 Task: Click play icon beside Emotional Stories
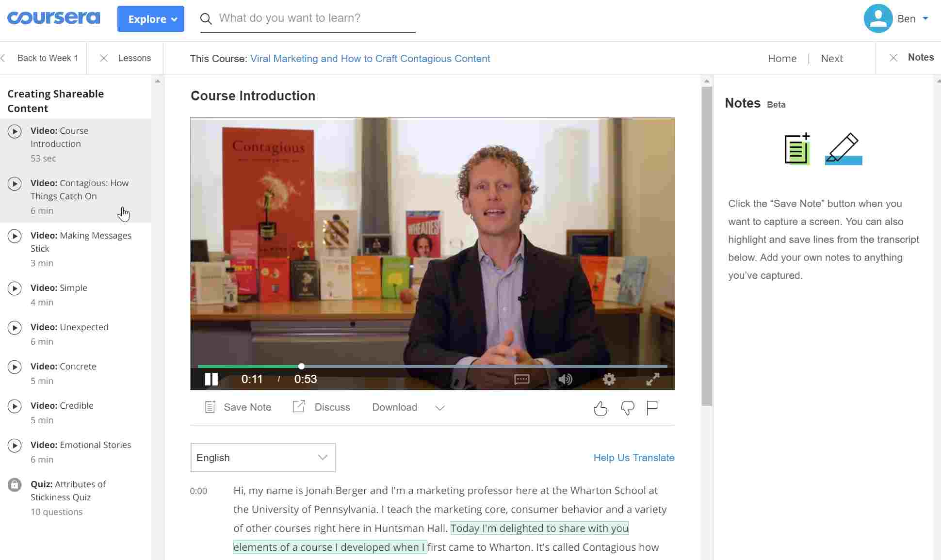click(15, 446)
